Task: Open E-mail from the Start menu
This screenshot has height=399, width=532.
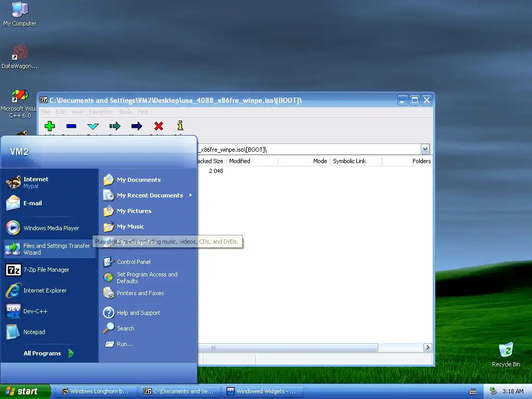Action: [x=50, y=203]
